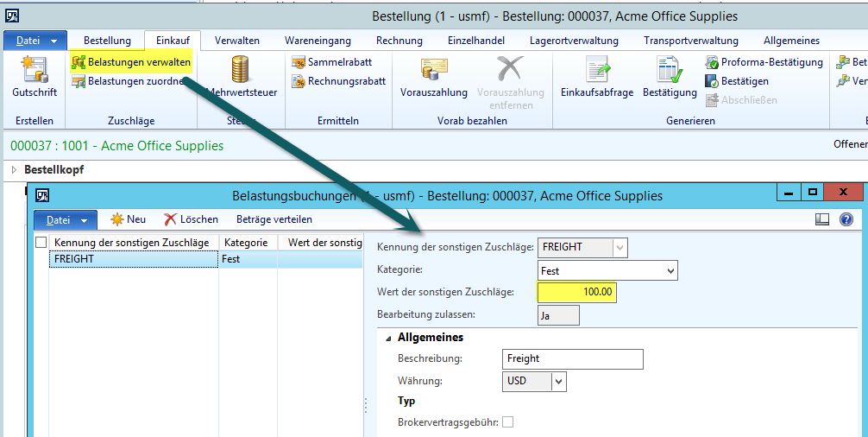Image resolution: width=868 pixels, height=437 pixels.
Task: Click the help question mark icon
Action: point(846,219)
